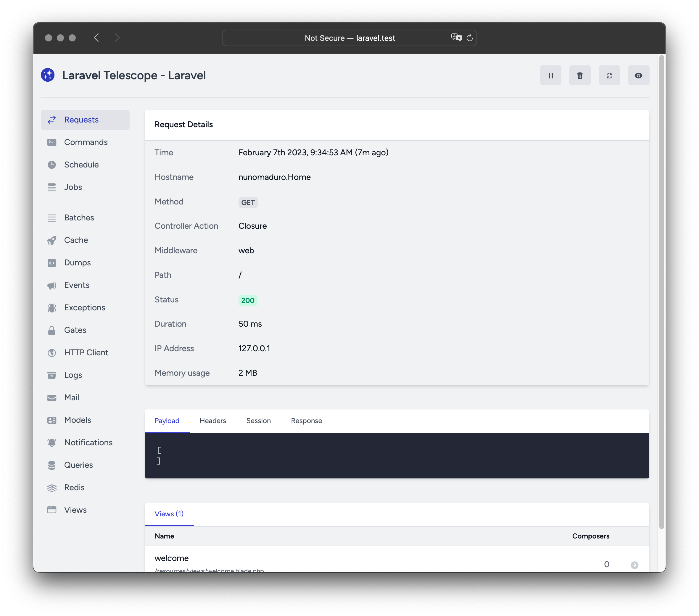The height and width of the screenshot is (616, 699).
Task: Navigate to the HTTP Client section
Action: (x=86, y=353)
